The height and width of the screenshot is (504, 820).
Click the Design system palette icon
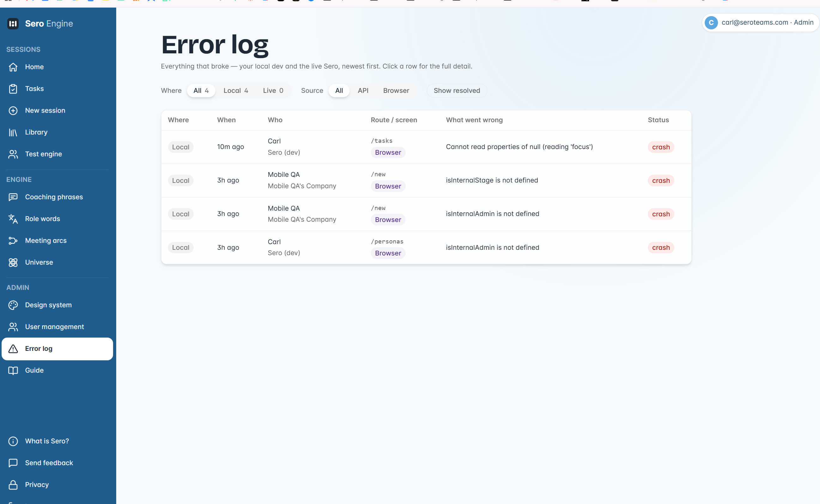pyautogui.click(x=13, y=305)
